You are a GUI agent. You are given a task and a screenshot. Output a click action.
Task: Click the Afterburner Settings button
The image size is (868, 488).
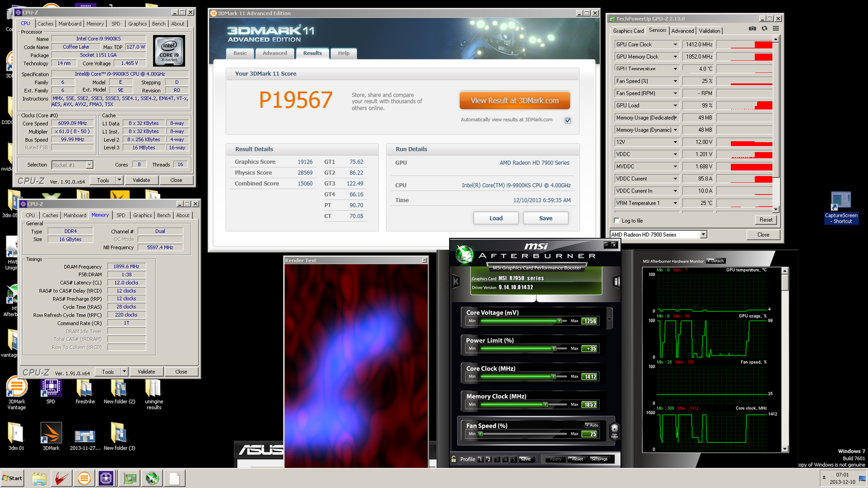click(599, 459)
